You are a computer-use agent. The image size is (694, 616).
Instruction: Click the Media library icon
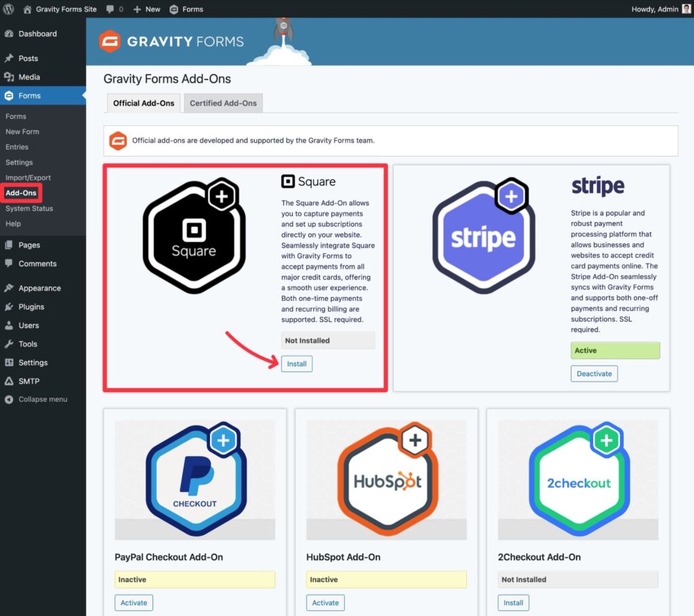(9, 77)
